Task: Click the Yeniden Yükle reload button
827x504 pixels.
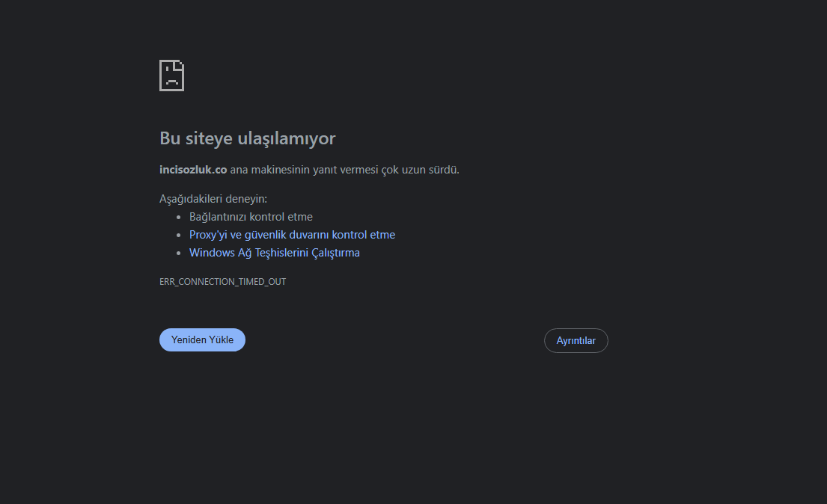Action: [203, 340]
